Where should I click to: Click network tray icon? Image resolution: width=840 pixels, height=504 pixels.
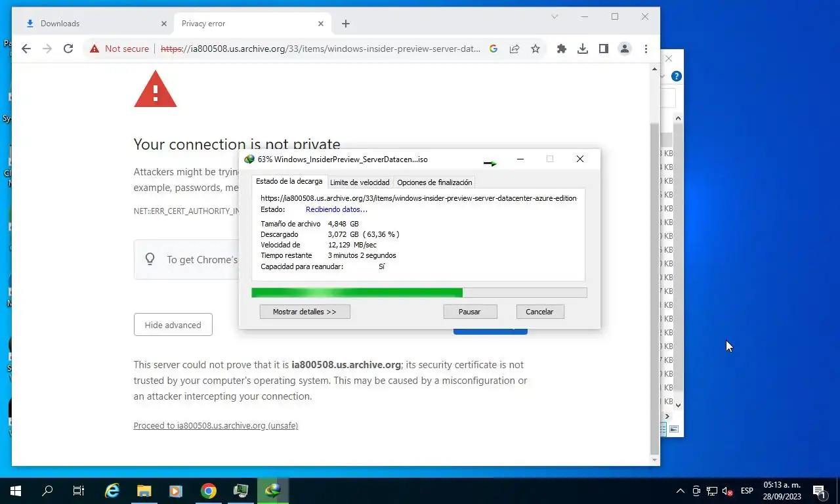click(712, 491)
